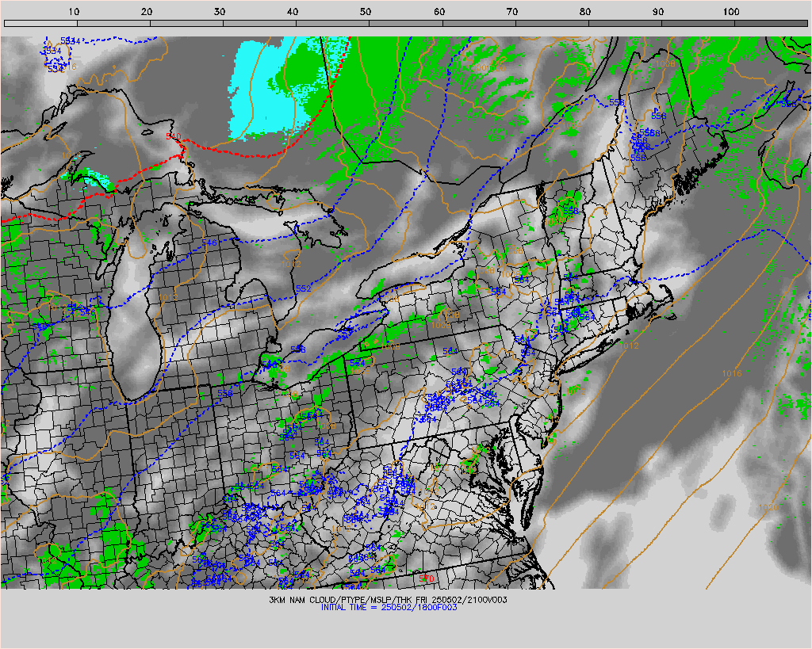Click the red 540 thickness contour label
Viewport: 812px width, 649px height.
point(174,136)
